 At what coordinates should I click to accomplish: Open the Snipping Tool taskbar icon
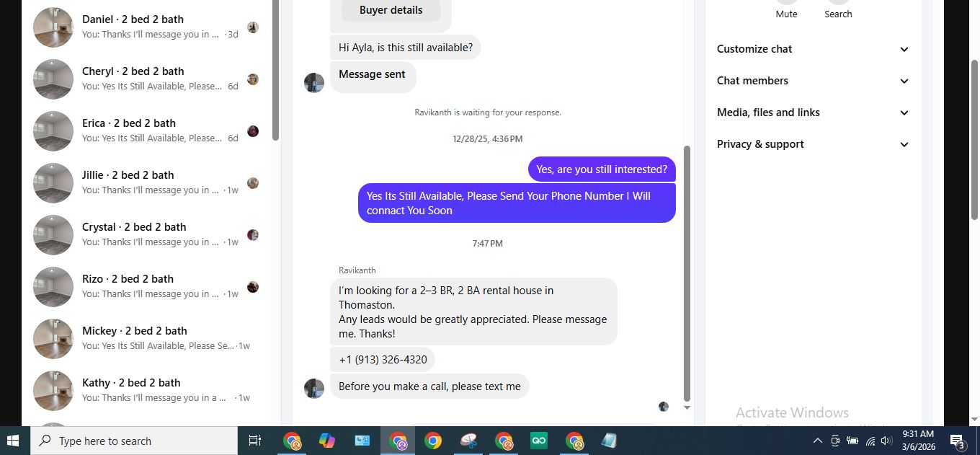coord(468,441)
